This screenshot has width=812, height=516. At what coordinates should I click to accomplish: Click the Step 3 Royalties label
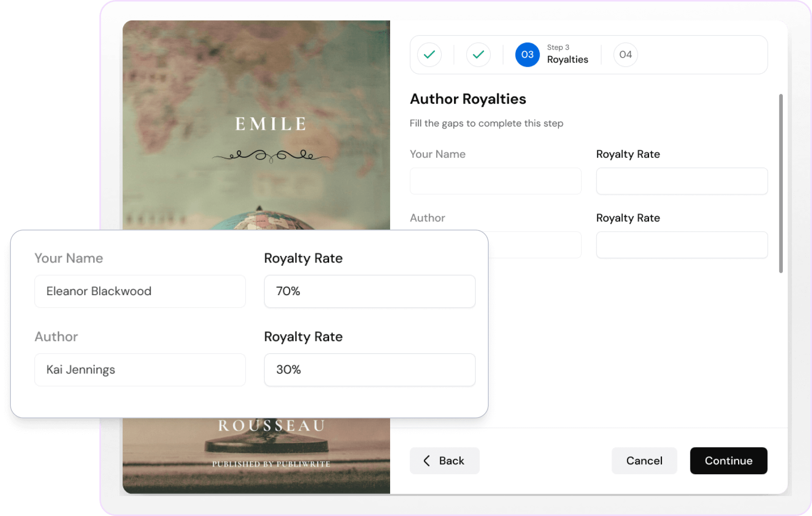click(567, 55)
